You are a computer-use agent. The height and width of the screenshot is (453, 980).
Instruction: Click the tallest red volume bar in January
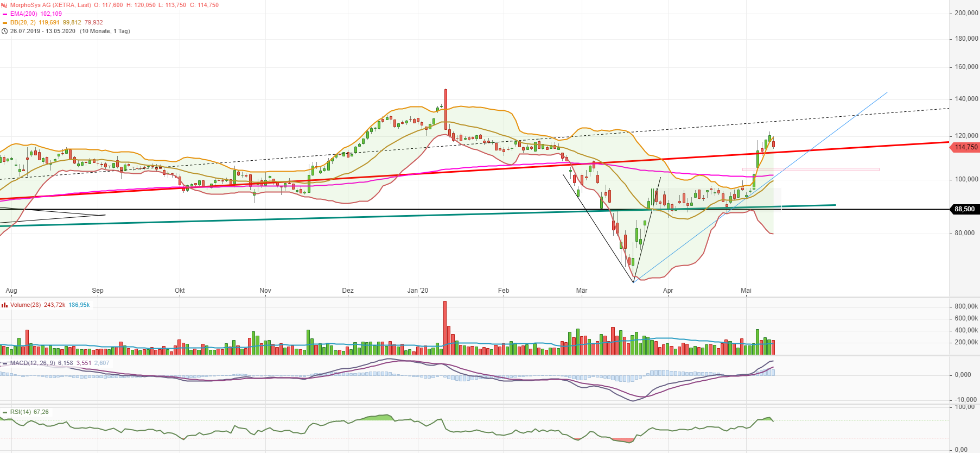point(445,328)
